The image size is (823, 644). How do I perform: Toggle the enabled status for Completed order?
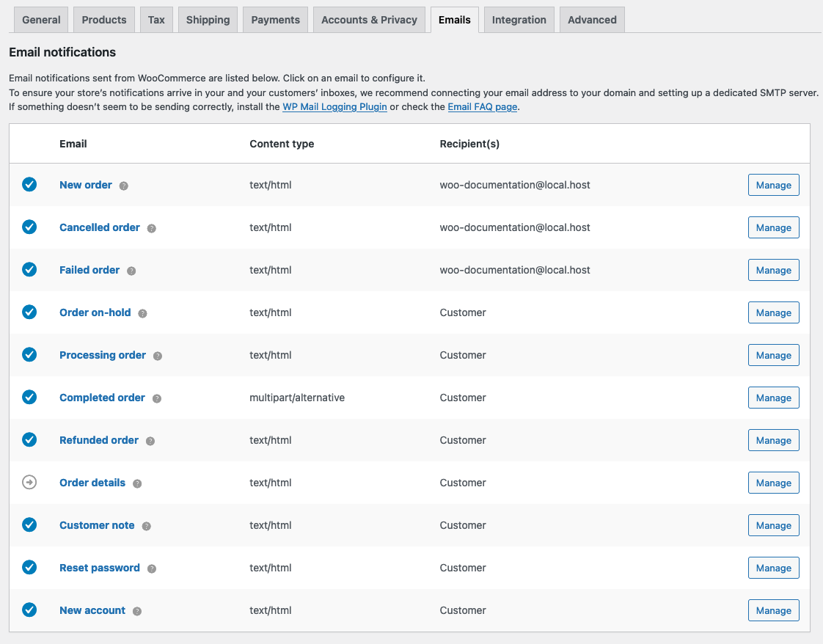(29, 398)
